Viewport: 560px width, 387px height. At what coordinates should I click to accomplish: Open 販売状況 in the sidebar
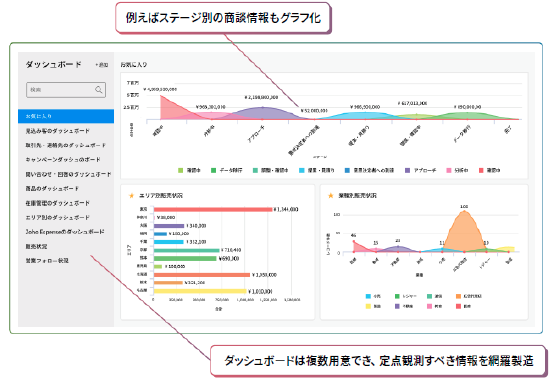pos(36,246)
